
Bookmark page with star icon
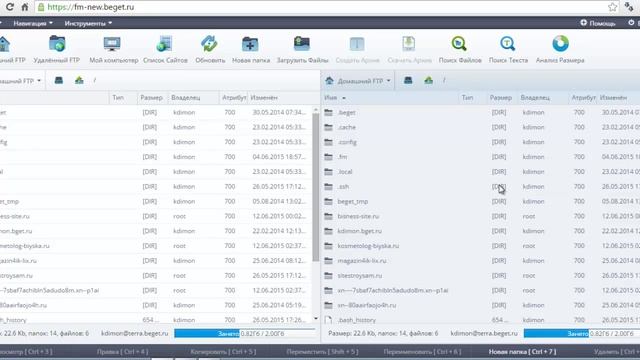click(612, 7)
